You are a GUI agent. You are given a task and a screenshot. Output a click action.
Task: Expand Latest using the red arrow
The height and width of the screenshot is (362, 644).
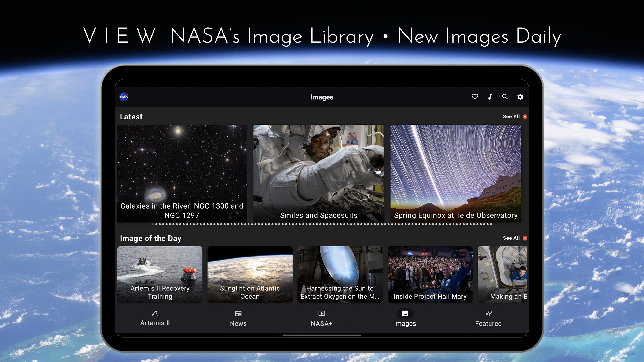[x=525, y=117]
